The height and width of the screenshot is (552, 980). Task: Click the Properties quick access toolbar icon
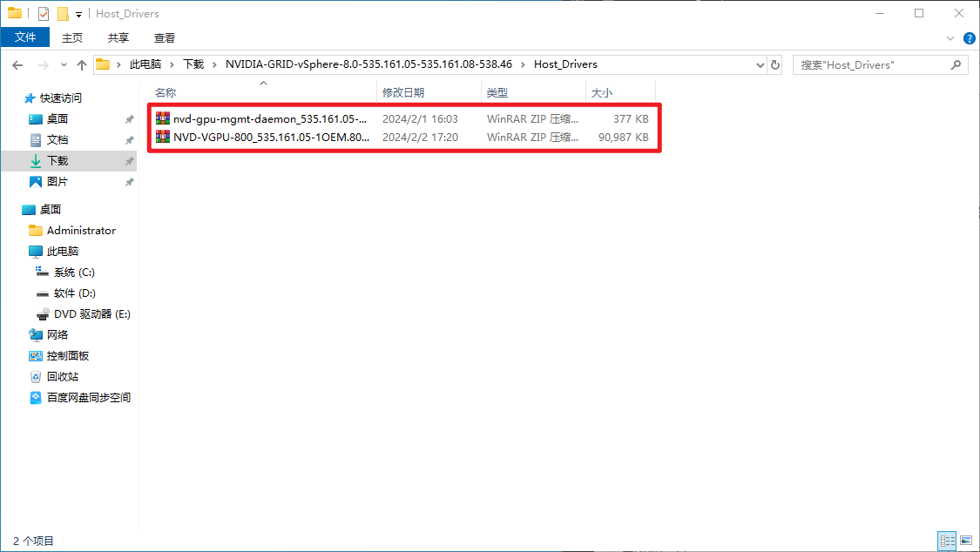44,14
